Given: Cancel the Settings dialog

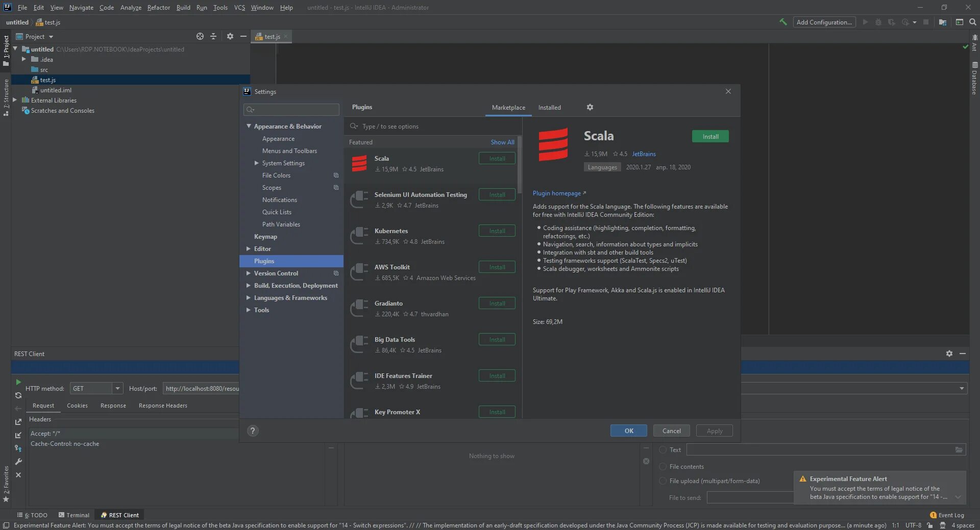Looking at the screenshot, I should tap(671, 431).
